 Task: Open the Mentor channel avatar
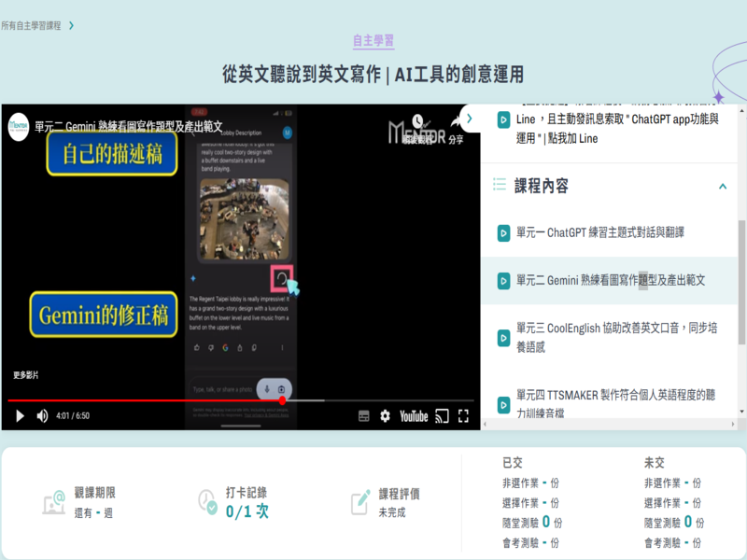pyautogui.click(x=19, y=127)
